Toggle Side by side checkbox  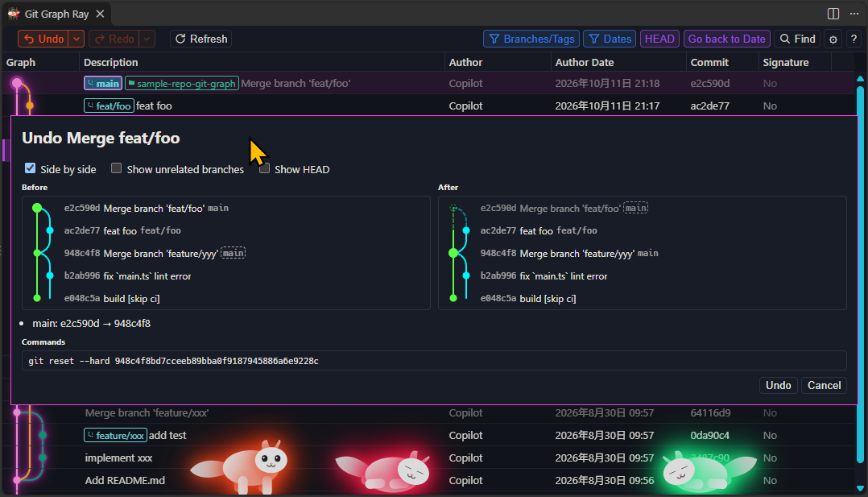click(x=31, y=168)
